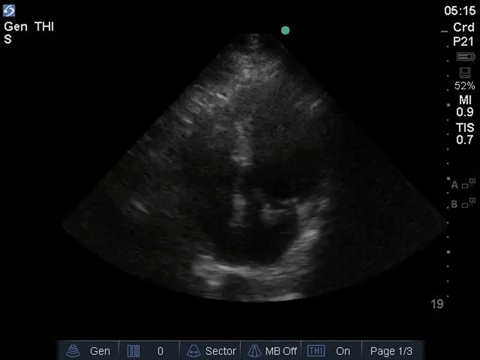The height and width of the screenshot is (360, 480).
Task: Click the green probe orientation marker
Action: [x=285, y=31]
